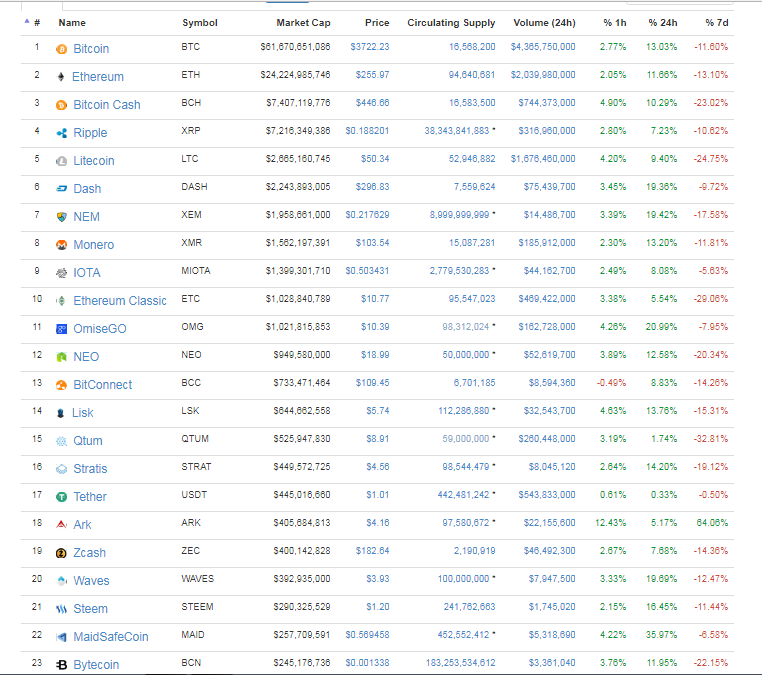Click the Lisk logo icon
Screen dimensions: 762x675
(61, 413)
